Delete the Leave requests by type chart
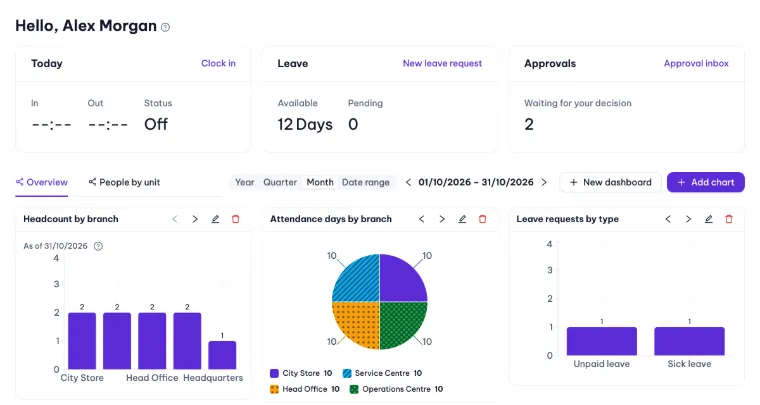Screen dimensions: 760x405 (x=729, y=219)
